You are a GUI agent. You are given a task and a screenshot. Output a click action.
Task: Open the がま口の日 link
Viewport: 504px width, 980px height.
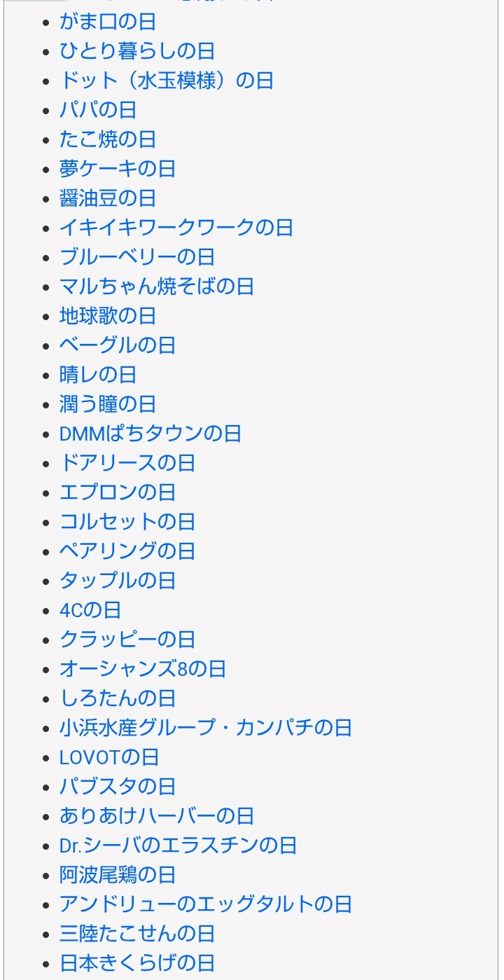point(108,22)
